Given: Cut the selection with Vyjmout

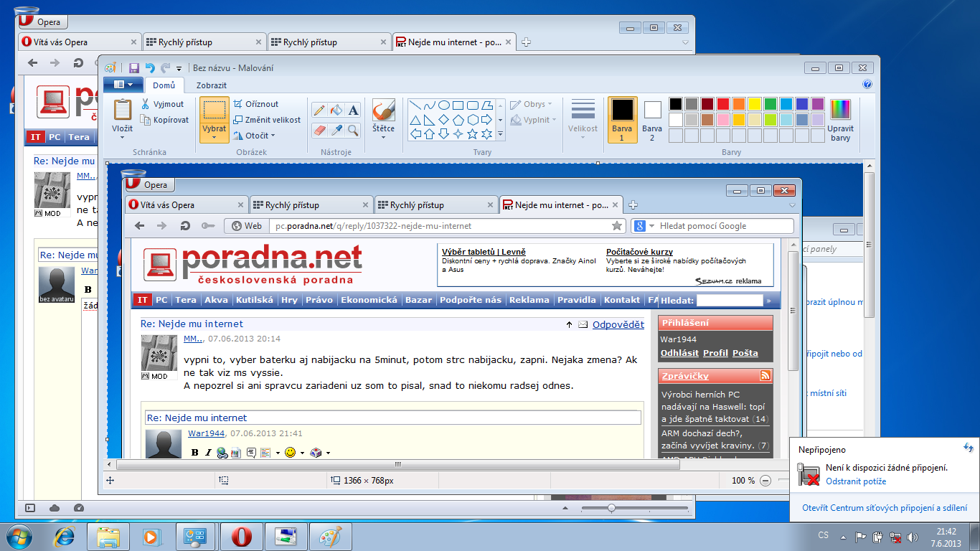Looking at the screenshot, I should (x=163, y=104).
